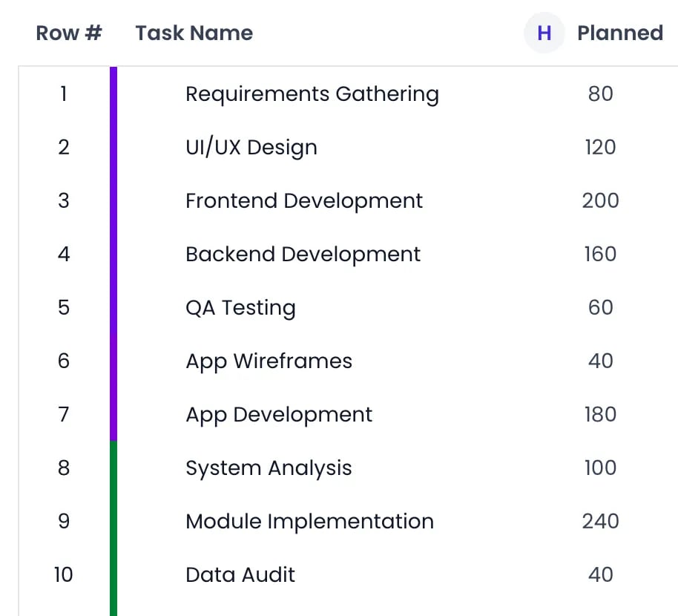The image size is (678, 616).
Task: Click row number 2
Action: pyautogui.click(x=64, y=147)
